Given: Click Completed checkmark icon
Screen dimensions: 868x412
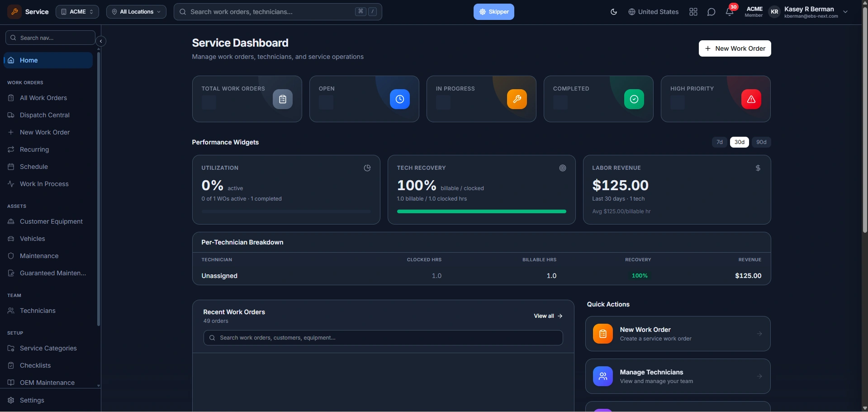Looking at the screenshot, I should [x=634, y=99].
